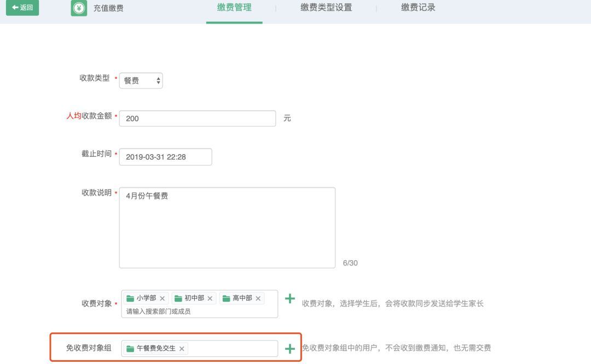Screen dimensions: 591x364
Task: Click the 高中部 folder icon
Action: tap(226, 298)
